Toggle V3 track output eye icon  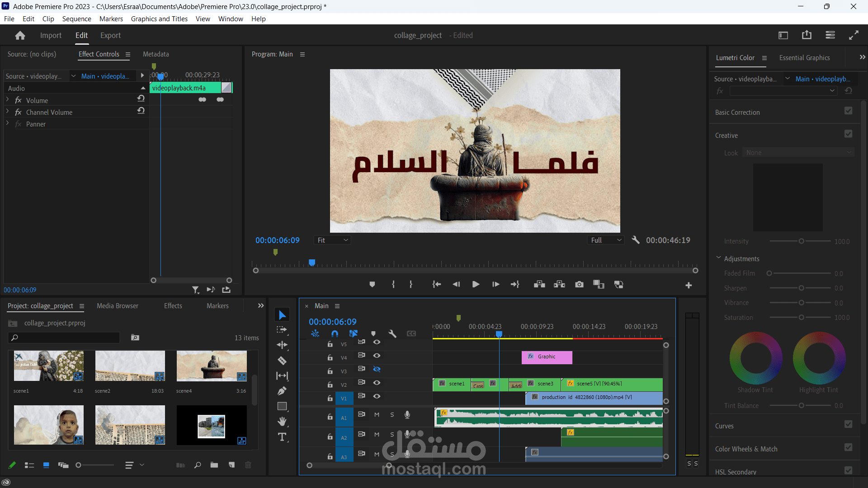pos(377,369)
